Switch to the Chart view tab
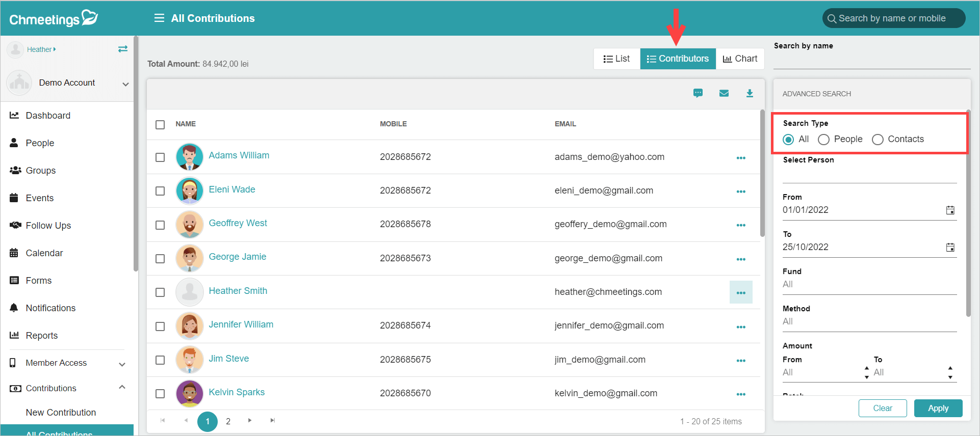 click(x=740, y=59)
